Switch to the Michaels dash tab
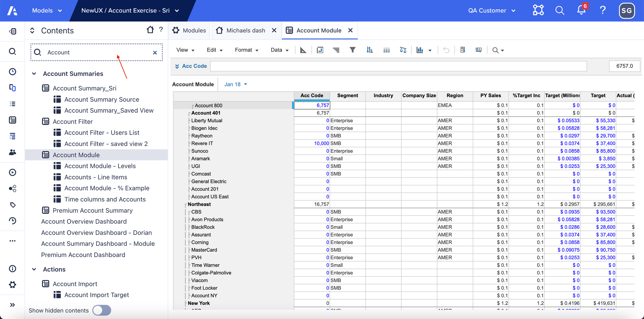 (x=245, y=30)
